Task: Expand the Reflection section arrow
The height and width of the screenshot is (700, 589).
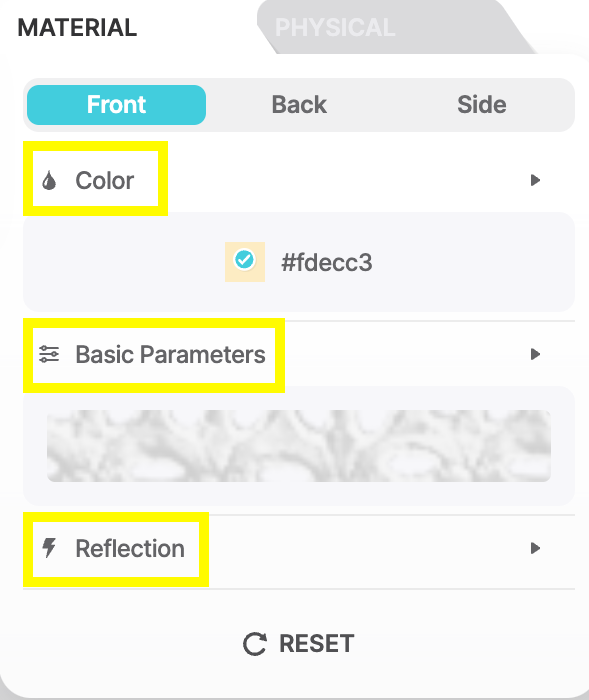Action: point(535,548)
